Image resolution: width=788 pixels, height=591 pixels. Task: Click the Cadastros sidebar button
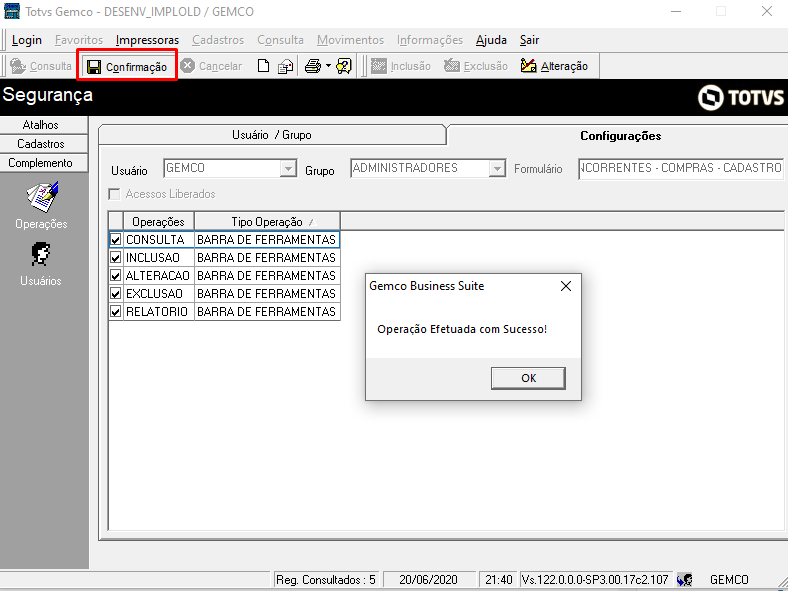(41, 144)
